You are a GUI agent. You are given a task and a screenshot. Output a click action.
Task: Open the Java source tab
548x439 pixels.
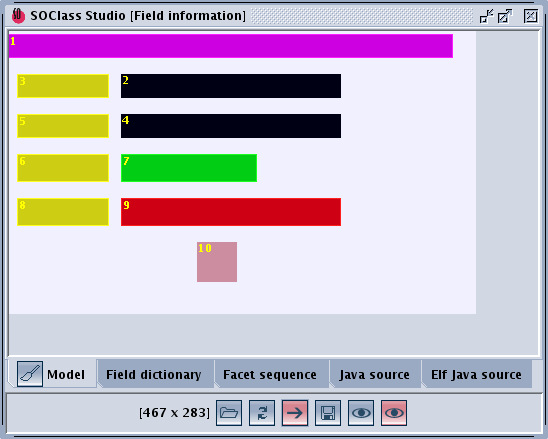pyautogui.click(x=374, y=375)
